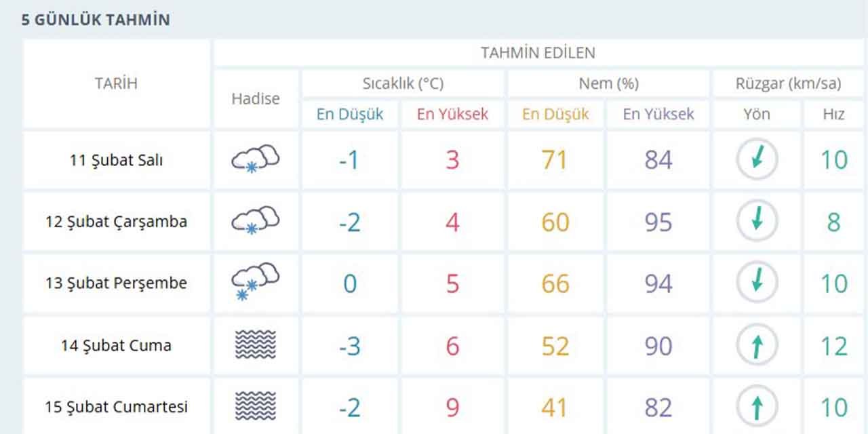The image size is (868, 434).
Task: Click the 5 GÜNLÜK TAHMİN heading
Action: pos(96,20)
